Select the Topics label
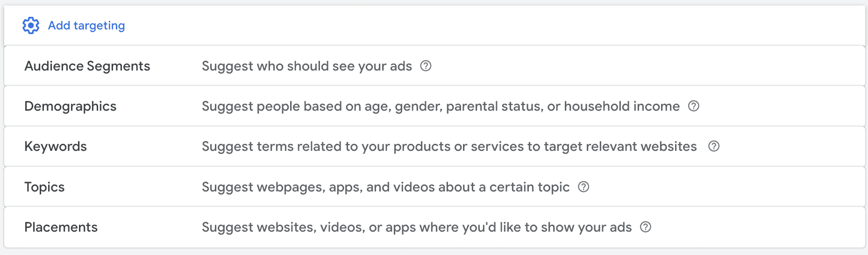 point(44,187)
